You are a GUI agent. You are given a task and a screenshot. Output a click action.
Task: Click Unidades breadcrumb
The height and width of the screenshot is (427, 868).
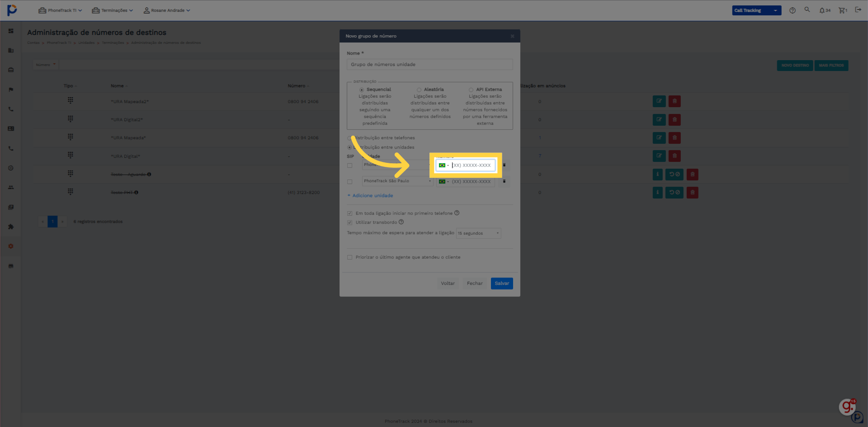[x=86, y=43]
